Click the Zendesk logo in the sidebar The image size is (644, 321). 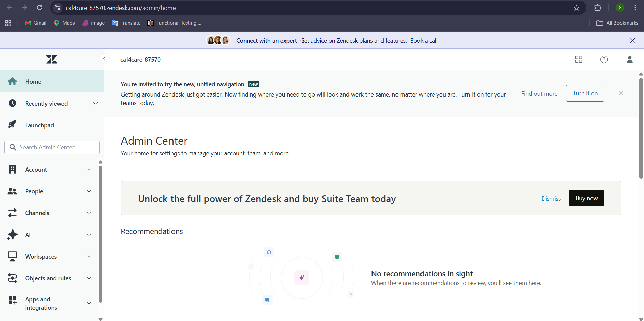click(x=52, y=59)
